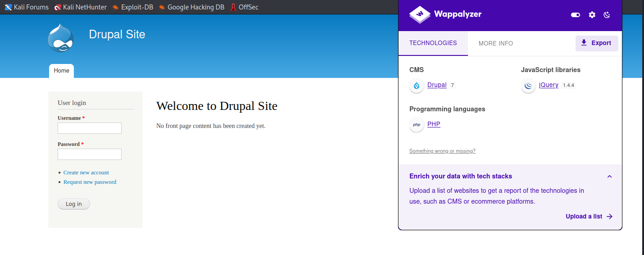Screen dimensions: 644x255
Task: Focus the Password input field
Action: coord(90,155)
